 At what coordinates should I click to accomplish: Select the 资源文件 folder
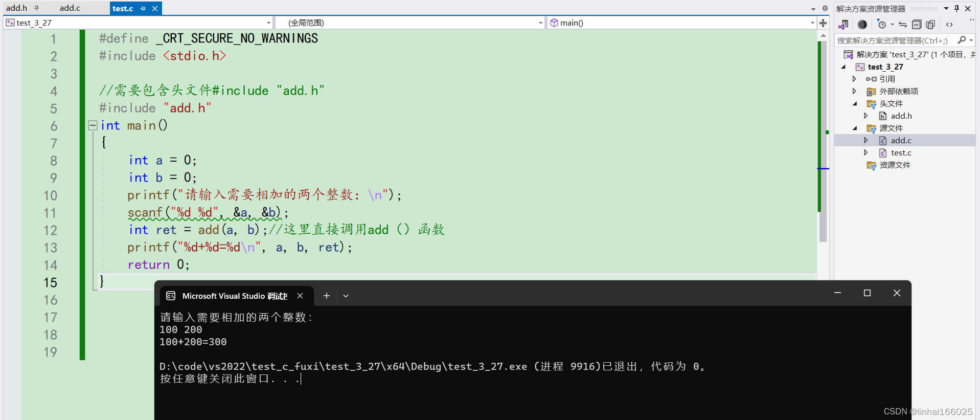895,165
